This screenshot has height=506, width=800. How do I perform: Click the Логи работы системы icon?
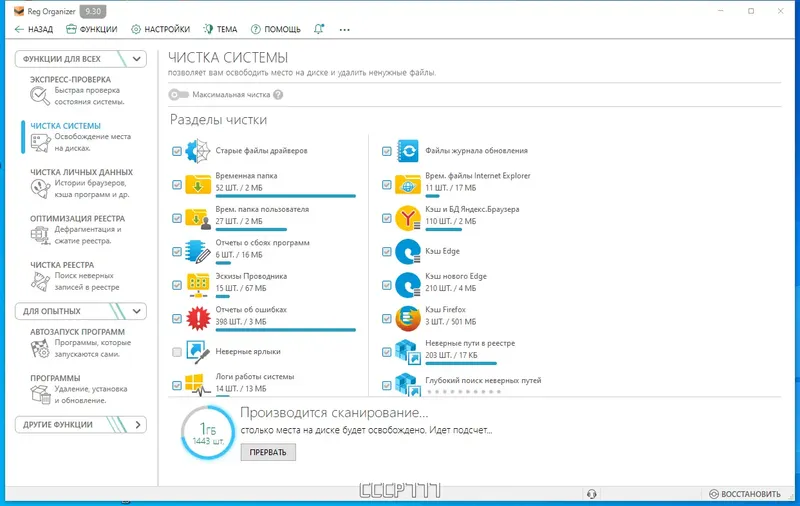pos(198,384)
